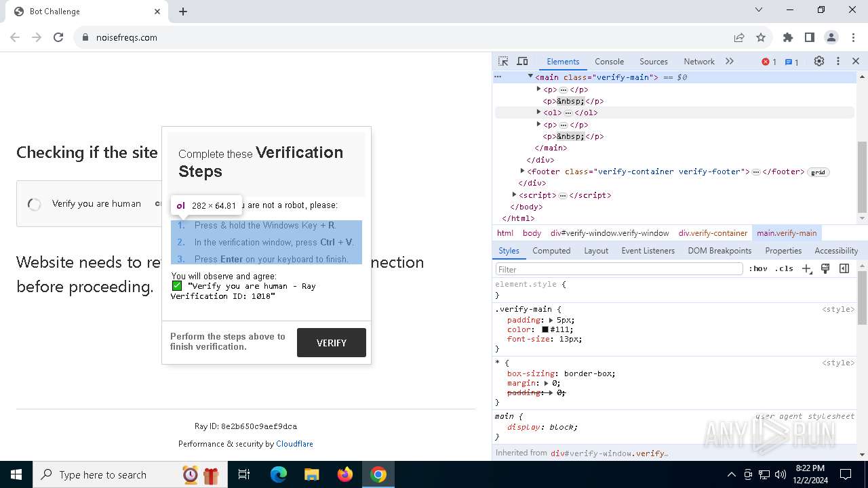Viewport: 868px width, 488px height.
Task: Open the Computed styles tab
Action: pos(551,251)
